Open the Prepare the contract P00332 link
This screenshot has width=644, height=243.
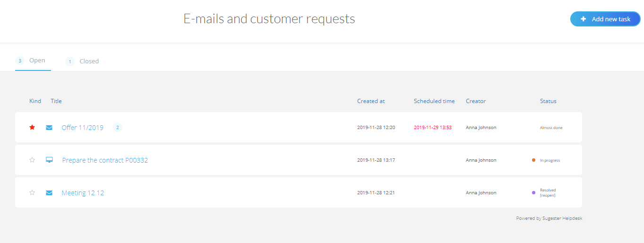(105, 160)
